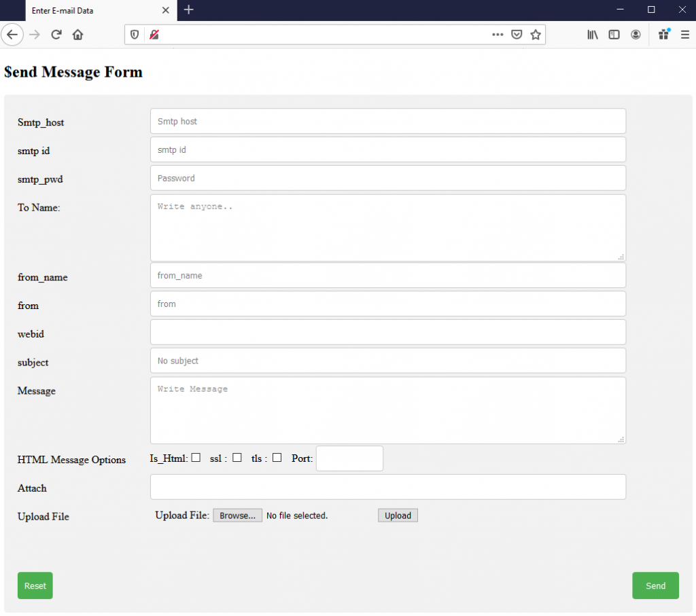The width and height of the screenshot is (696, 616).
Task: Click the Smtp host input field
Action: pos(388,121)
